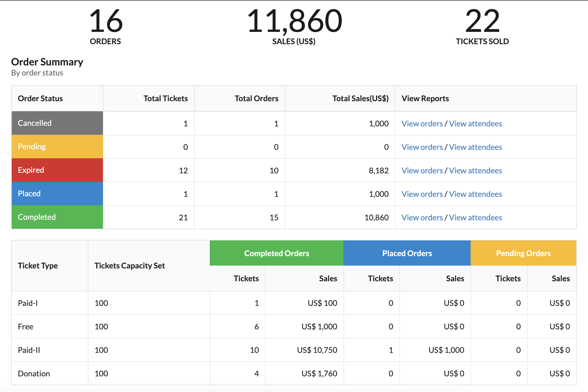This screenshot has height=392, width=588.
Task: Click the Donation ticket type row
Action: [x=294, y=374]
